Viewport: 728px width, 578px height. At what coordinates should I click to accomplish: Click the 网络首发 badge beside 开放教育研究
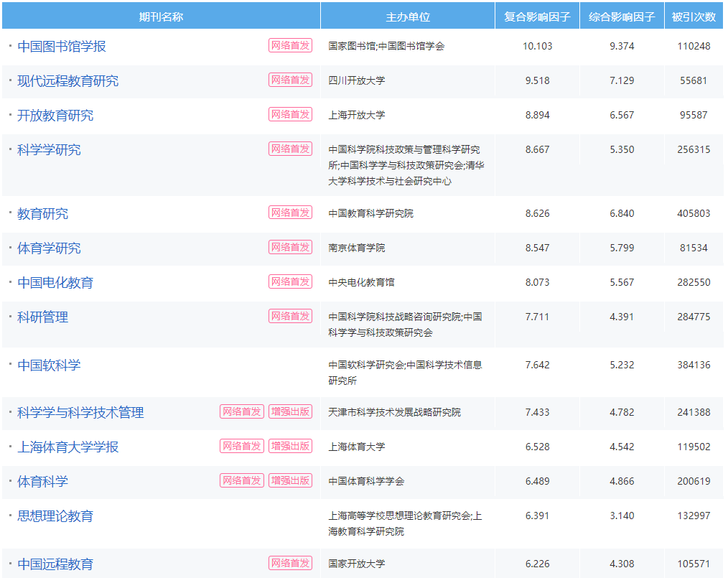click(290, 114)
